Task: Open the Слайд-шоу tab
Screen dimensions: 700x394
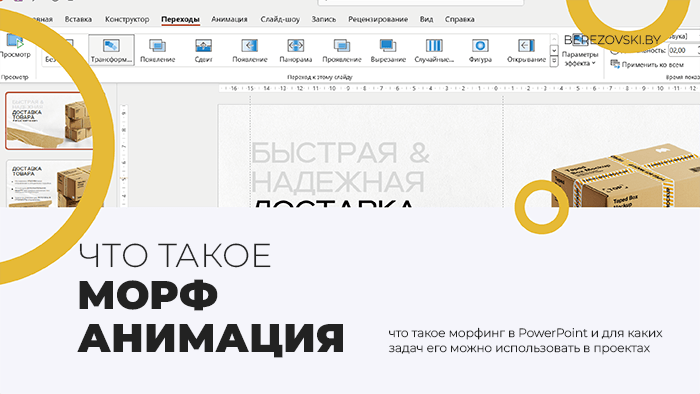Action: point(280,19)
